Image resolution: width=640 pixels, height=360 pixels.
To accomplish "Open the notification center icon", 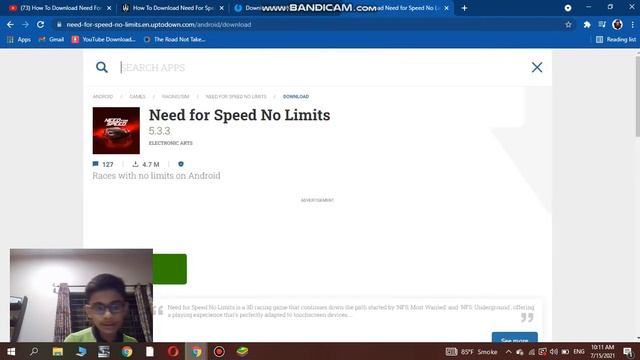I will click(x=629, y=351).
